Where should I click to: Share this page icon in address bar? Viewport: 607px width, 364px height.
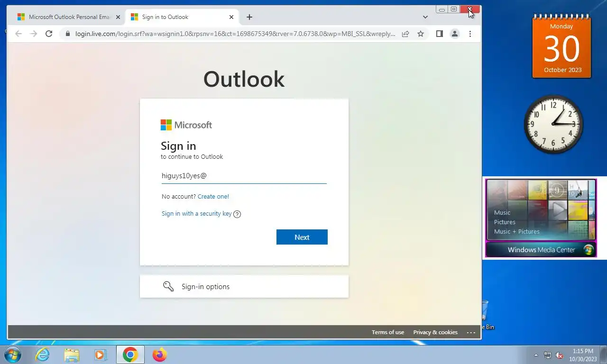[405, 34]
